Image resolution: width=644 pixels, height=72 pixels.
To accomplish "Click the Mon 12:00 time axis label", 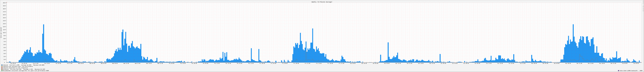I will (579, 63).
